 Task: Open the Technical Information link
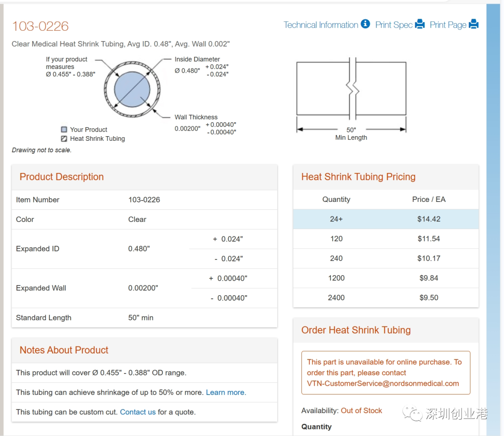[321, 25]
